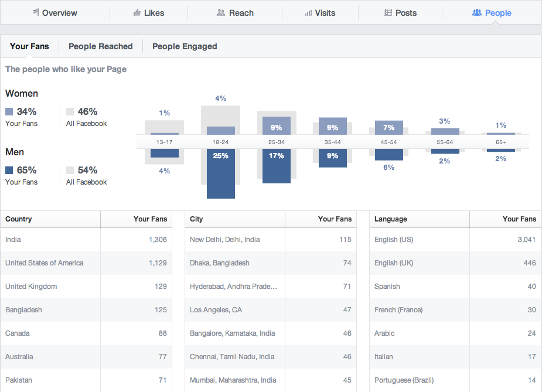The width and height of the screenshot is (542, 392).
Task: Click the 13-17 age group label
Action: pyautogui.click(x=164, y=141)
